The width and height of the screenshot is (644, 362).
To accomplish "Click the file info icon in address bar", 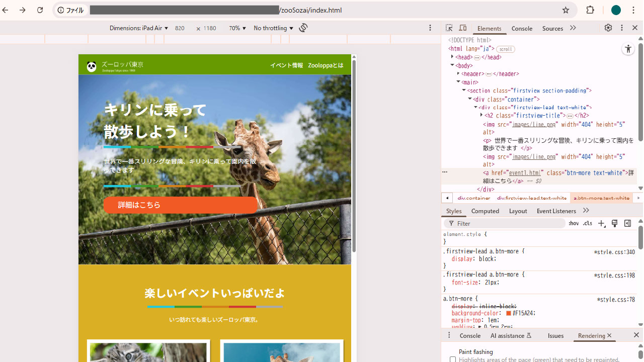I will (61, 10).
